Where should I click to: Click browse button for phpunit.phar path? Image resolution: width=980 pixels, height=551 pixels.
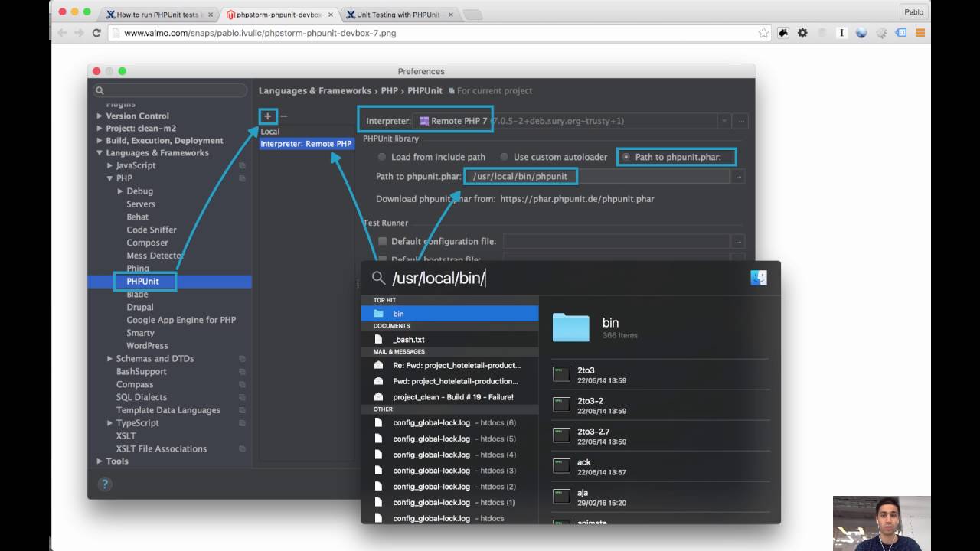pos(738,176)
